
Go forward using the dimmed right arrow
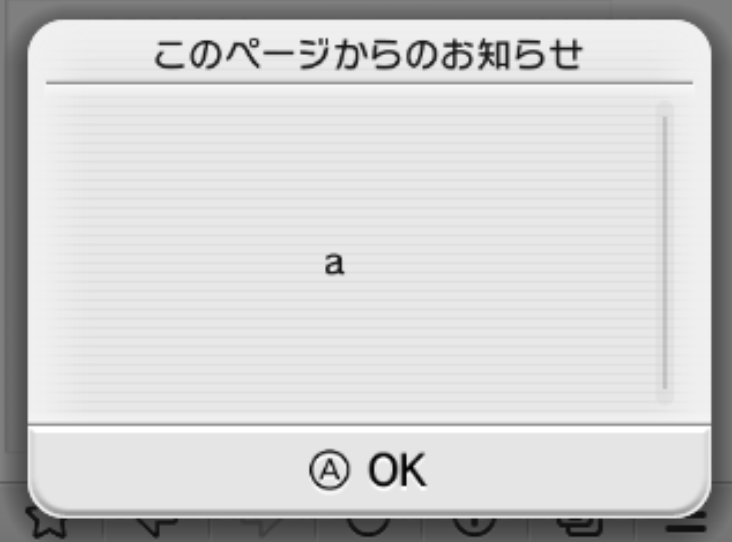click(261, 525)
